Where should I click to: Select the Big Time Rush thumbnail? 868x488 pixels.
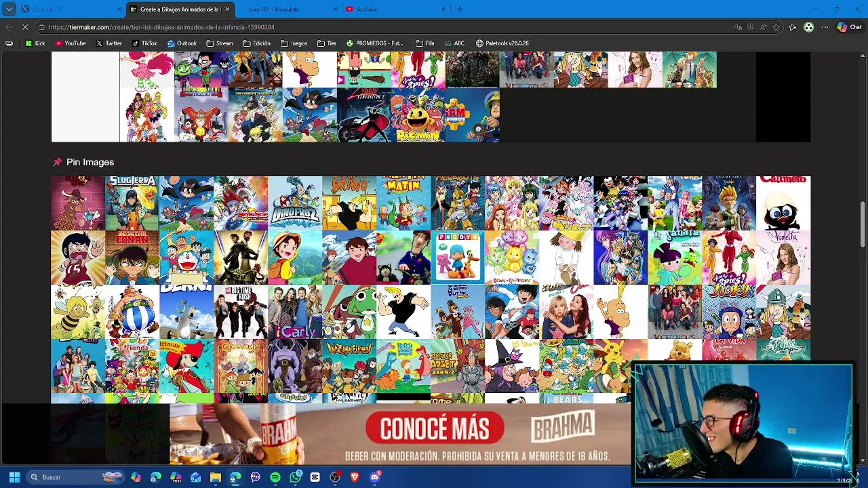pyautogui.click(x=241, y=312)
